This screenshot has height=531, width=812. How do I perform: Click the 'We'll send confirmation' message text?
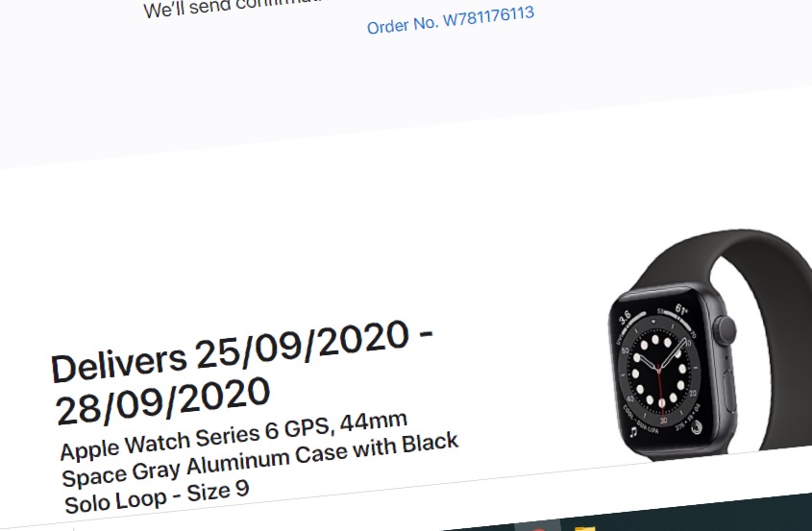(235, 8)
